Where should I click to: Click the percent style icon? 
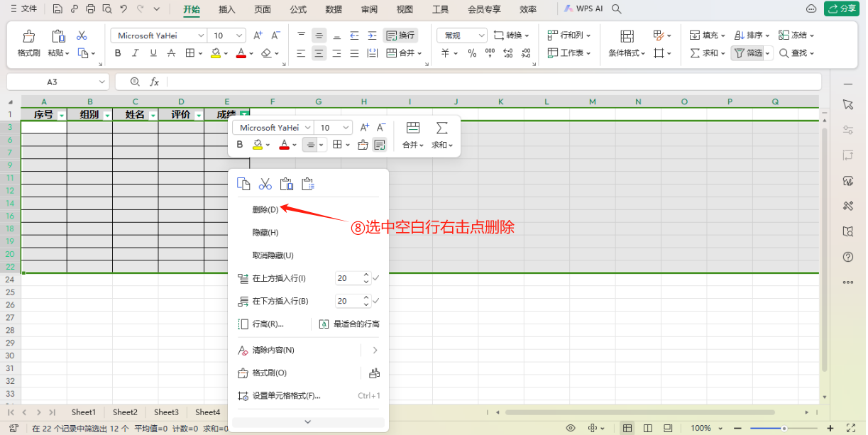point(472,53)
